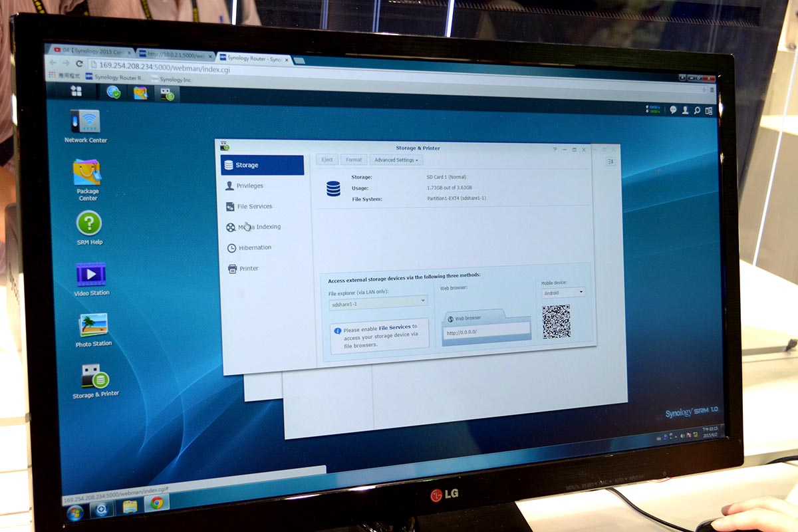The height and width of the screenshot is (532, 798).
Task: Open the notifications speech bubble icon
Action: coord(673,110)
